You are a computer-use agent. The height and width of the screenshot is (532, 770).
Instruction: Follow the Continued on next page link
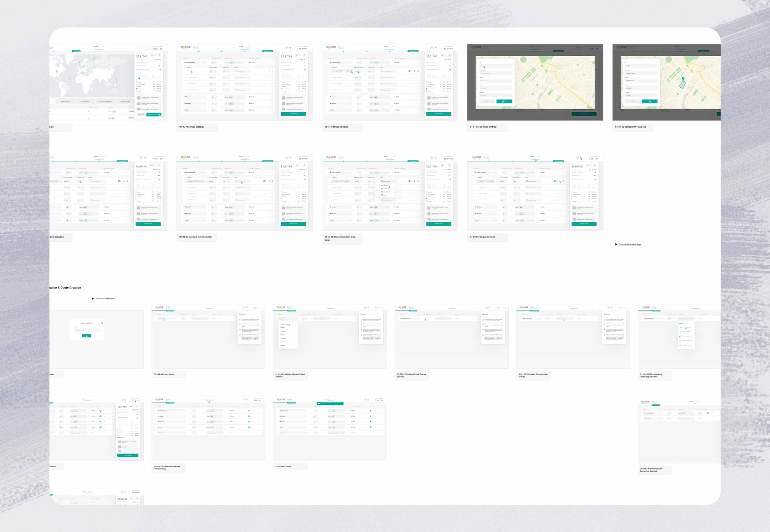(x=630, y=244)
